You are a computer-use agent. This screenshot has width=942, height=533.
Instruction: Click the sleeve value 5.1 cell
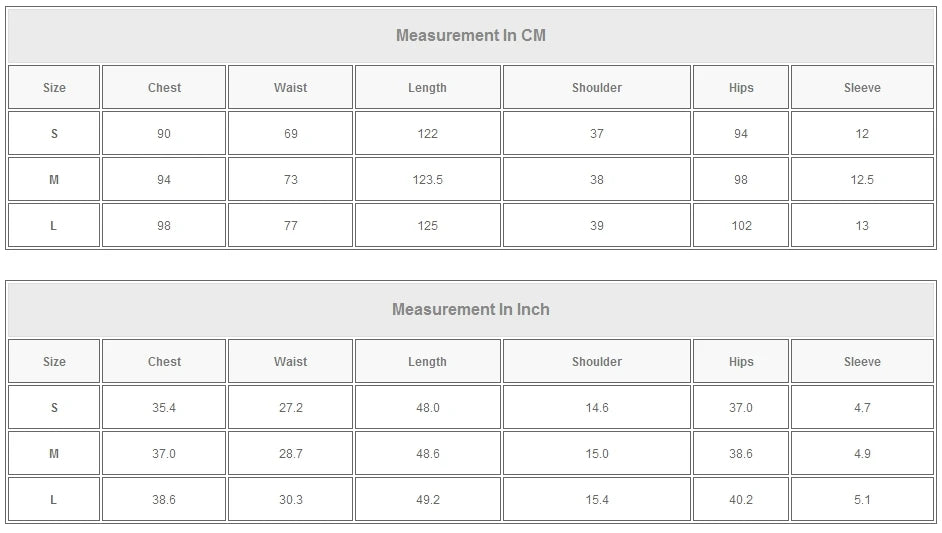click(x=862, y=500)
